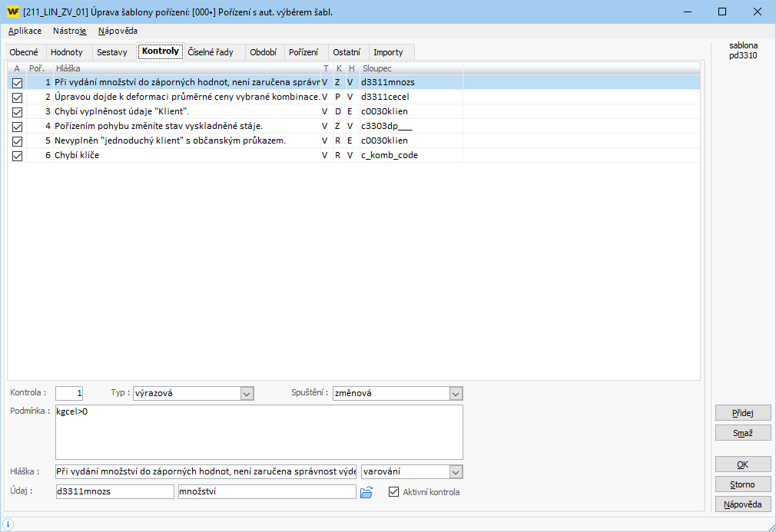The image size is (776, 532).
Task: Switch to the Číselné řady tab
Action: pyautogui.click(x=215, y=52)
